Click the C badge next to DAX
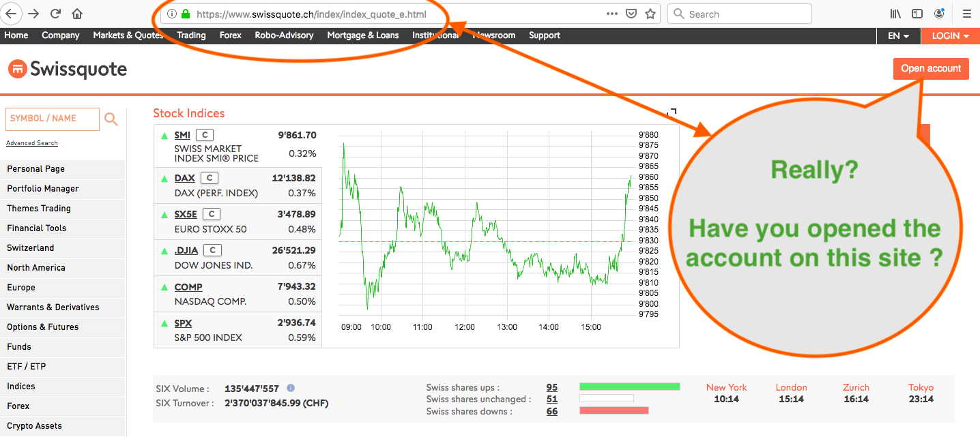The image size is (980, 437). point(210,178)
